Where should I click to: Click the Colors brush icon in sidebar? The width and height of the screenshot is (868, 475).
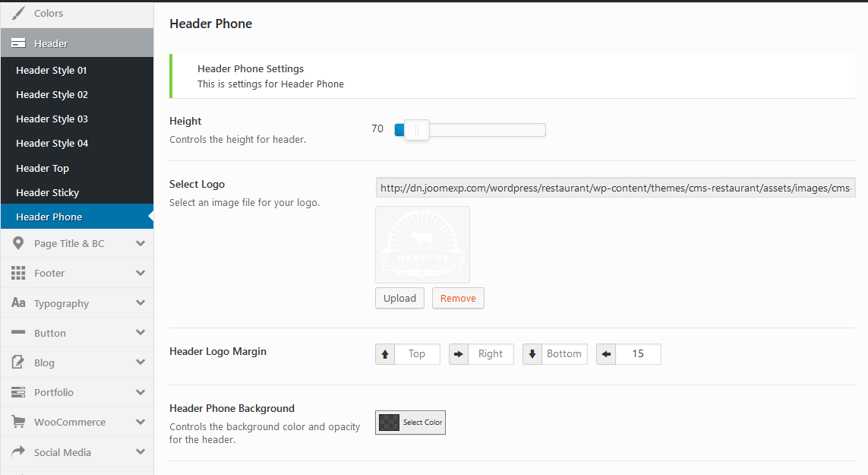tap(18, 14)
